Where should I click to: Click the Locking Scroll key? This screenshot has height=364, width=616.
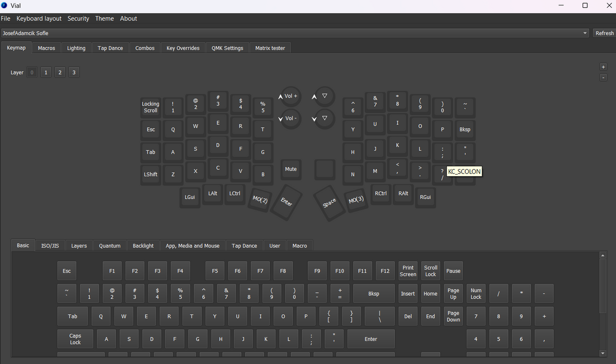point(150,107)
